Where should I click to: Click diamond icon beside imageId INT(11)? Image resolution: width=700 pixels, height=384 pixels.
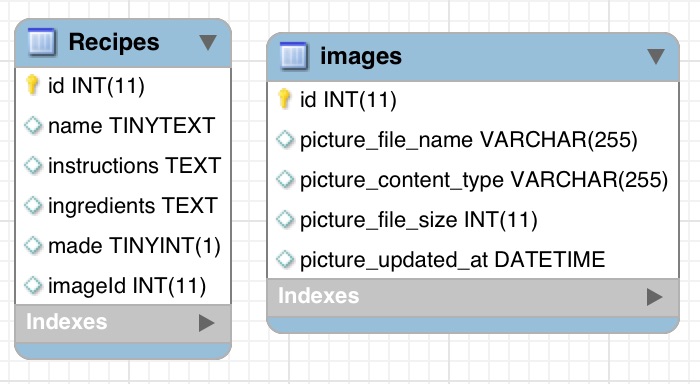click(33, 285)
